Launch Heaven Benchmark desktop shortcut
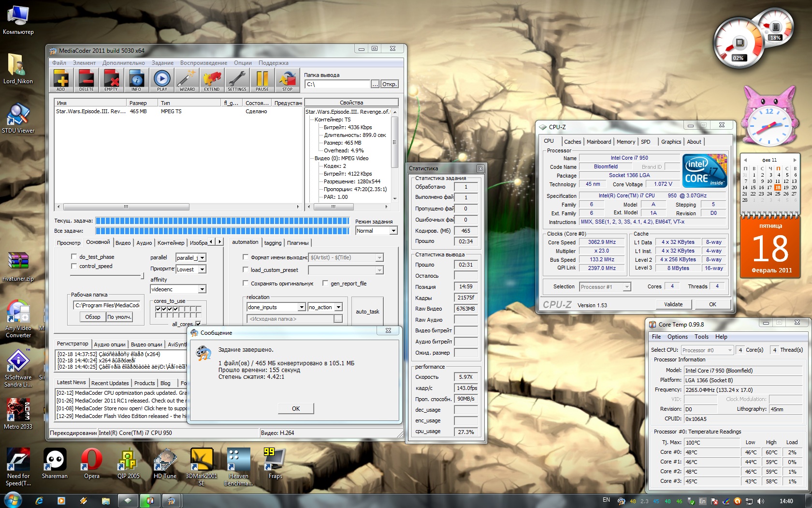 [238, 467]
